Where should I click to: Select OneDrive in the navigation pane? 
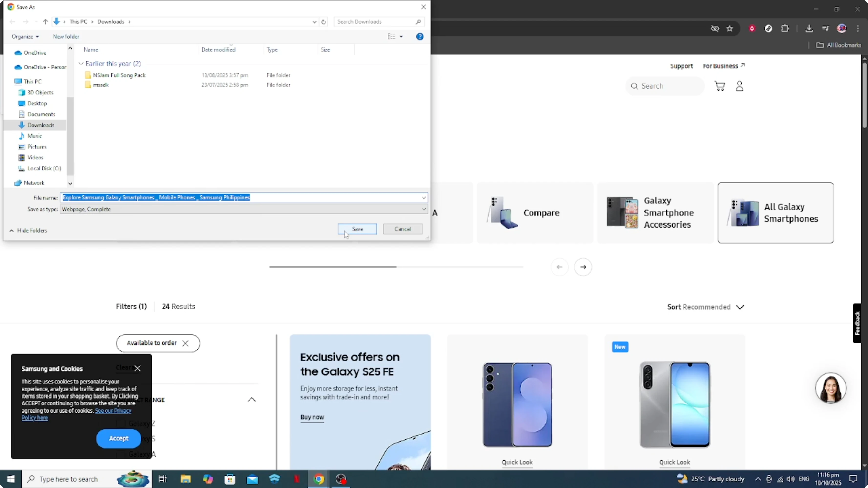(x=35, y=53)
